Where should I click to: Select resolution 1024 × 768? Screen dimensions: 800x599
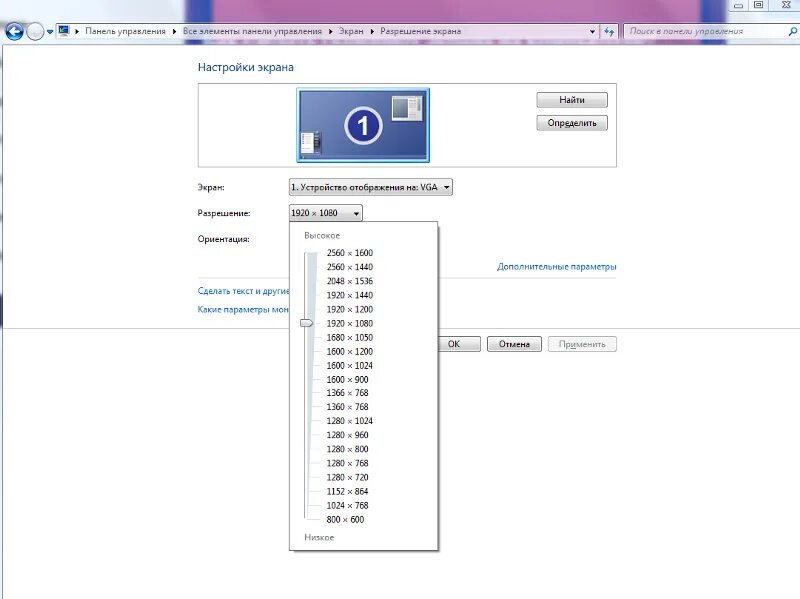point(347,505)
